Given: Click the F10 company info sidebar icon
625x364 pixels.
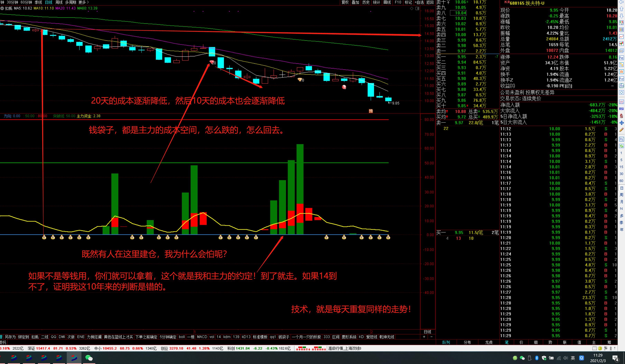Looking at the screenshot, I should click(622, 58).
